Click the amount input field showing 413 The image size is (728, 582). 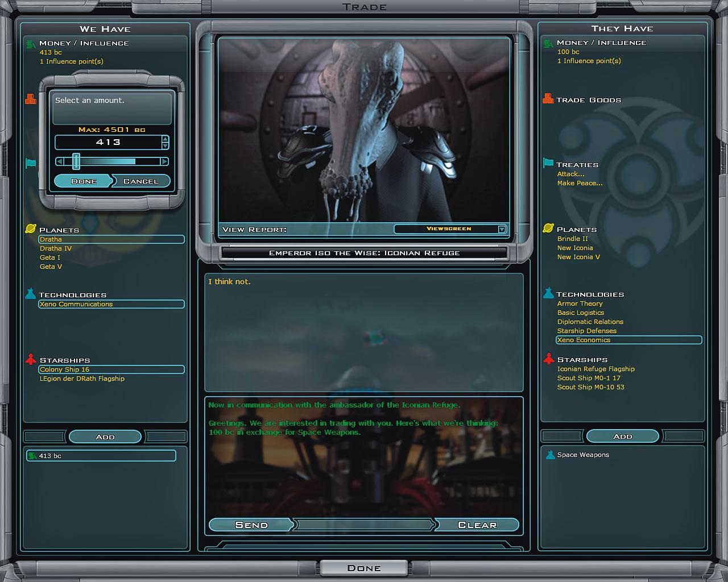tap(108, 142)
